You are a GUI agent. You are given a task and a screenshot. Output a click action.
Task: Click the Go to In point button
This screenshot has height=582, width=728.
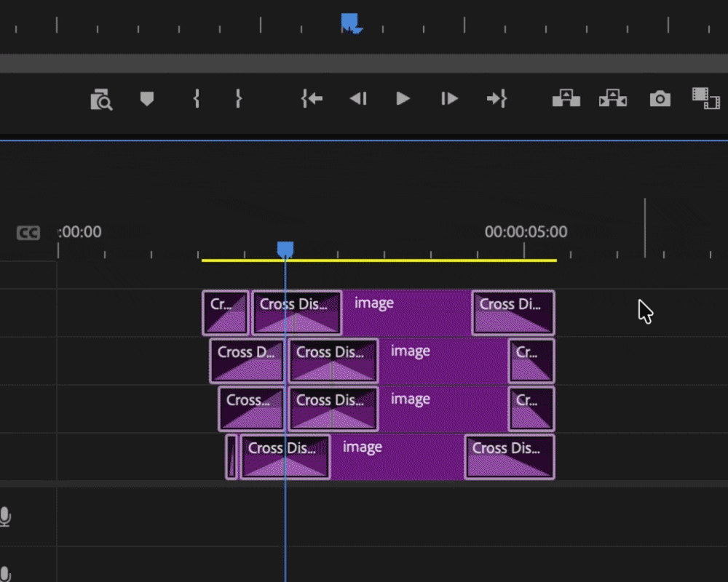312,99
